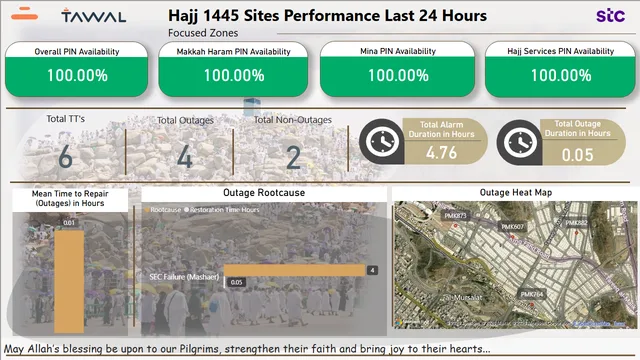Open the Overall PIN Availability card
This screenshot has height=360, width=640.
coord(76,69)
